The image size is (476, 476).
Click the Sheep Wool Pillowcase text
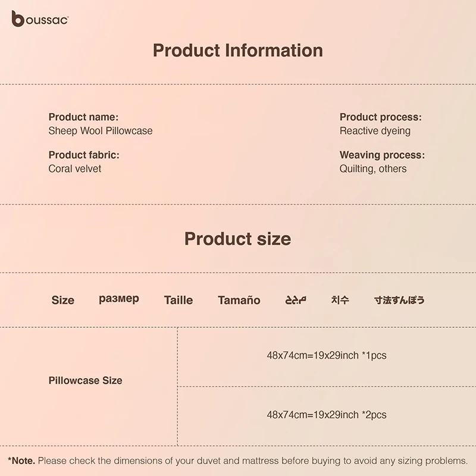(x=101, y=131)
